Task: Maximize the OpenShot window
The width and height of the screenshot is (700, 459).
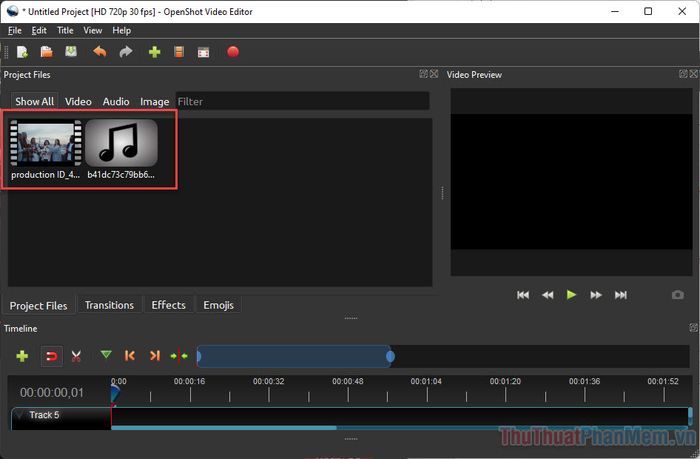Action: [648, 12]
